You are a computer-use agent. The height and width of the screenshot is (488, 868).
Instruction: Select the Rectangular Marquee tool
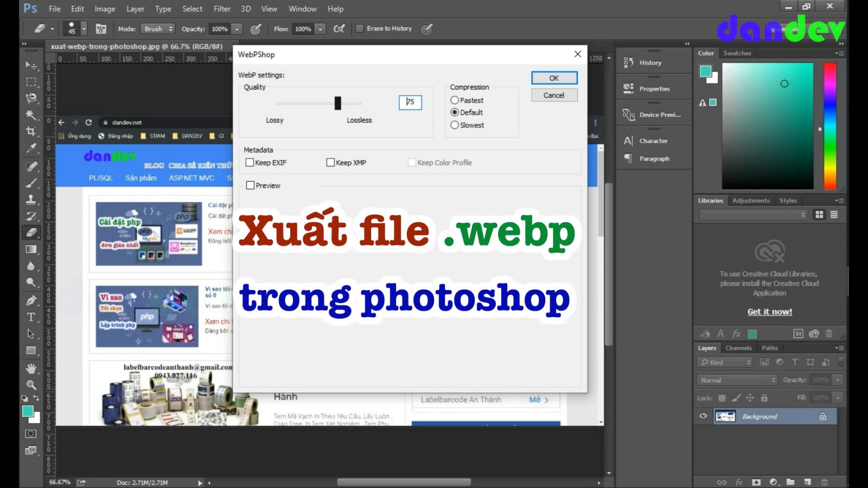[31, 82]
